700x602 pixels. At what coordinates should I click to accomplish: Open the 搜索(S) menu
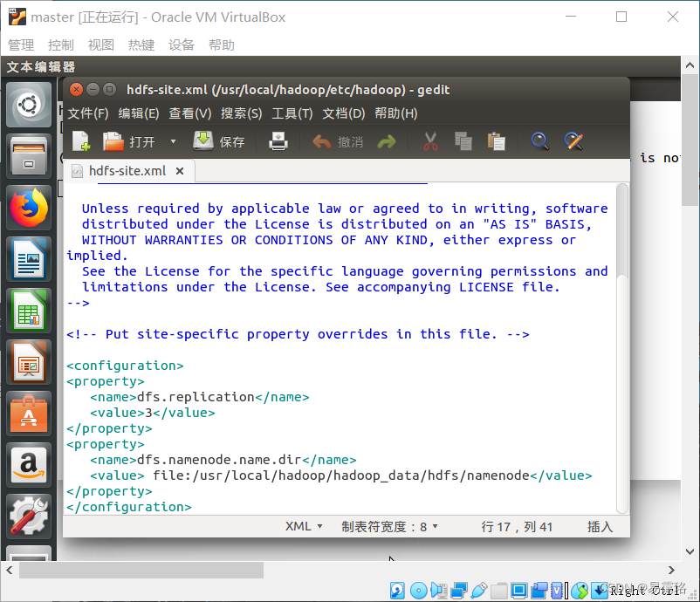tap(242, 113)
